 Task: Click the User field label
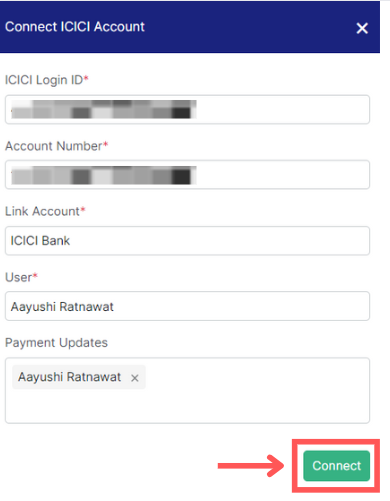click(x=21, y=277)
